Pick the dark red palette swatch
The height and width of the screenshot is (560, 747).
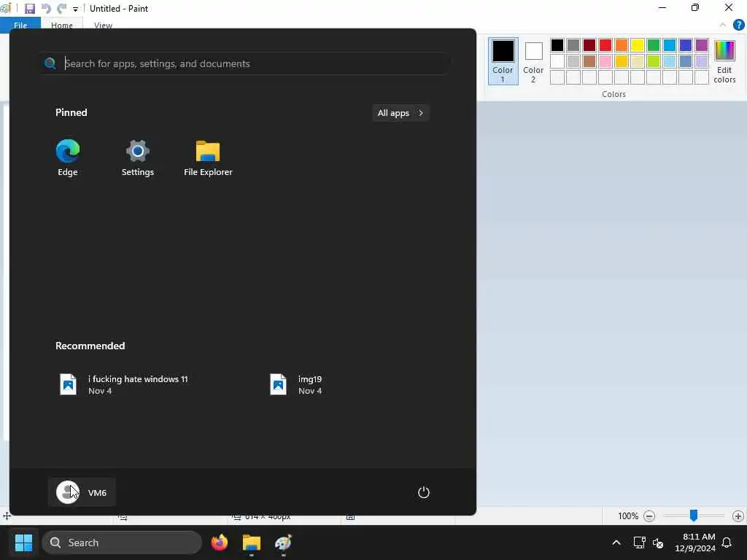(x=589, y=45)
